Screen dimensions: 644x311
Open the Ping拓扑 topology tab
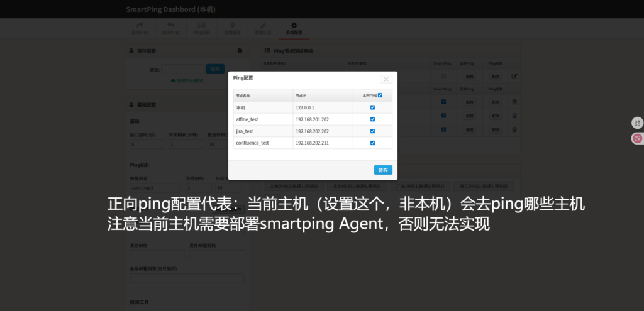pyautogui.click(x=201, y=28)
